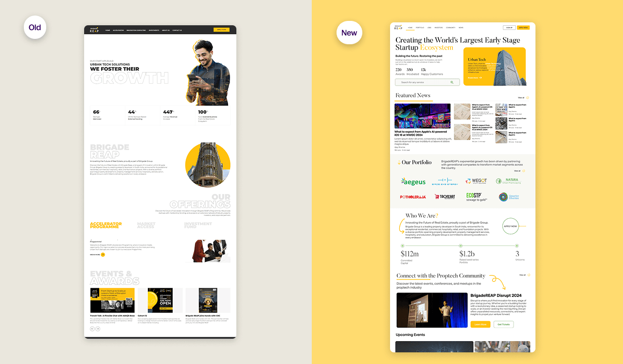
Task: Open Brigade REAP joins hands with CIIC thumbnail
Action: pyautogui.click(x=208, y=300)
